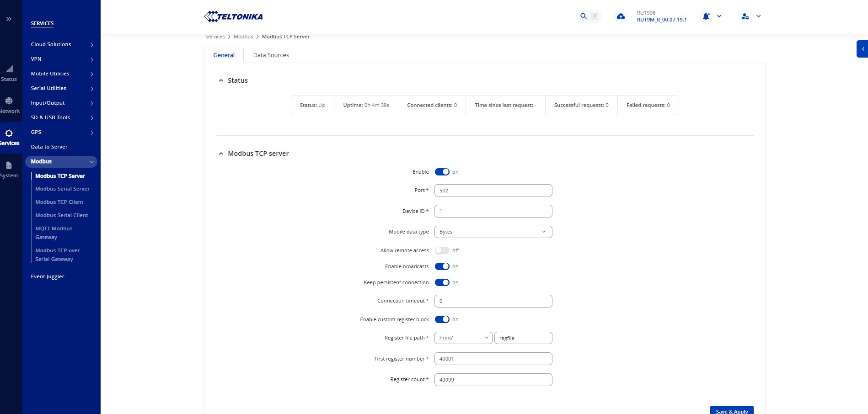
Task: Open the cloud firmware update icon
Action: [621, 16]
